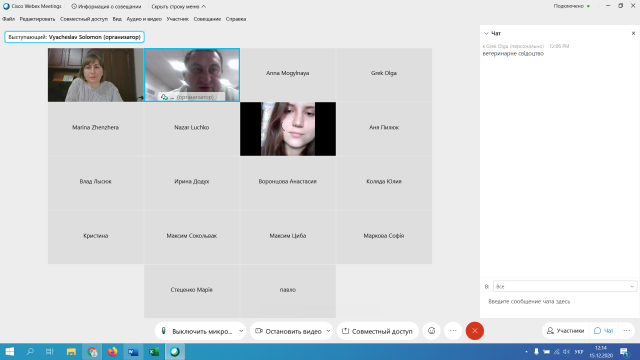Open more options ellipsis in control bar
Screen dimensions: 640x360
[x=453, y=331]
